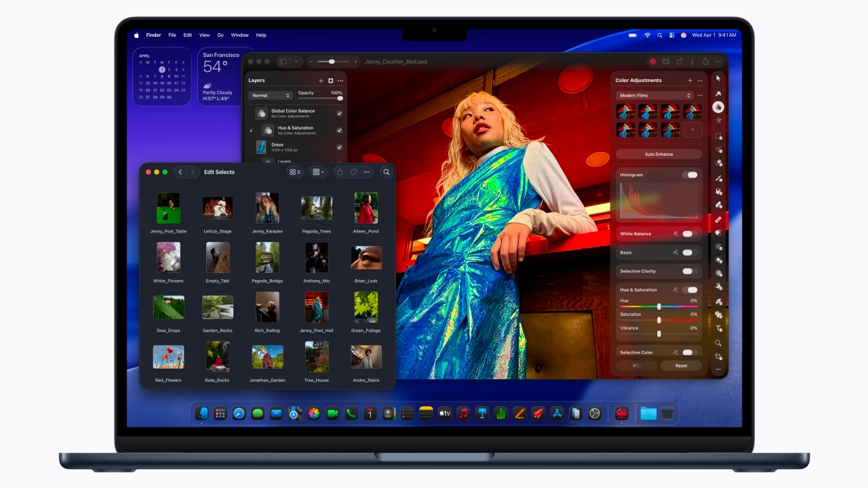
Task: Click the Vibrance slider handle
Action: coord(658,334)
